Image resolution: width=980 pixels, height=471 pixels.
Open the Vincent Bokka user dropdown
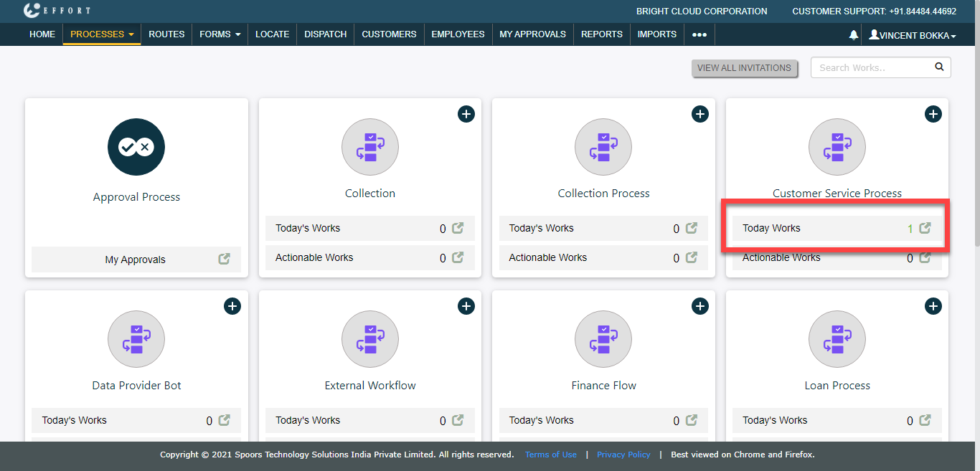913,35
